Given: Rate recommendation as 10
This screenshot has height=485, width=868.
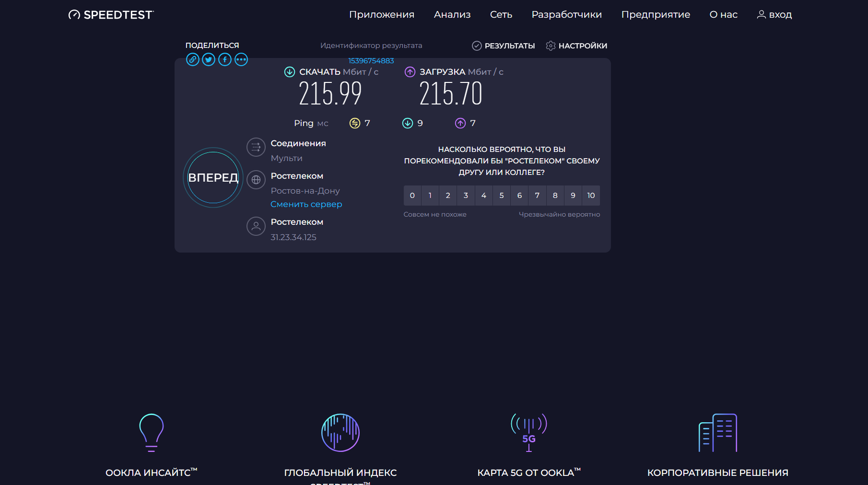Looking at the screenshot, I should coord(591,196).
